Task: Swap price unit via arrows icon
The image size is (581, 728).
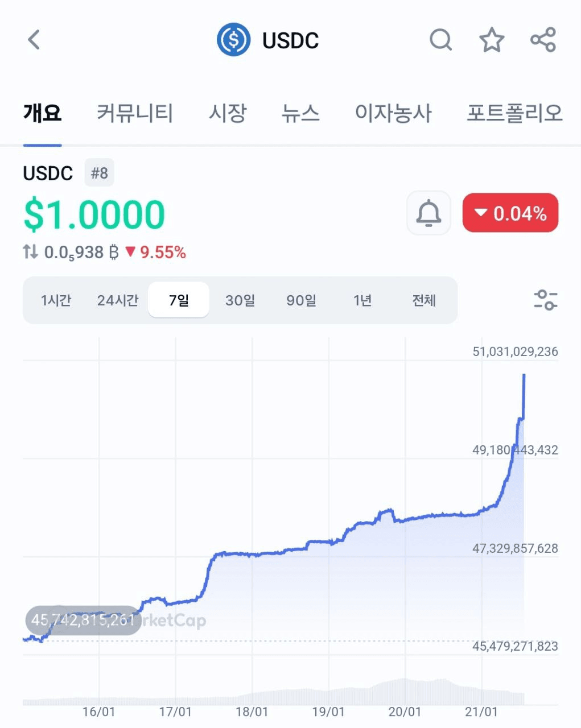Action: pos(30,251)
